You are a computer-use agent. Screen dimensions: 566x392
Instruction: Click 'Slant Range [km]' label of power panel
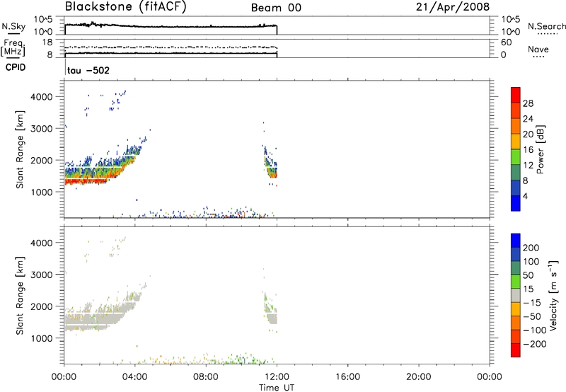tap(20, 149)
